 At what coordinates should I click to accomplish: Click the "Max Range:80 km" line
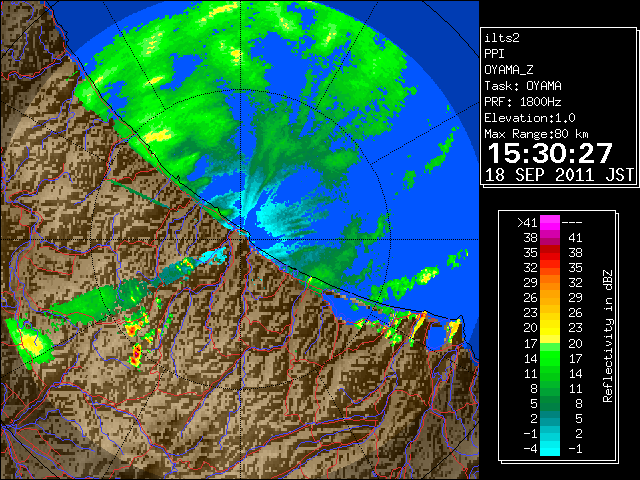[x=537, y=134]
